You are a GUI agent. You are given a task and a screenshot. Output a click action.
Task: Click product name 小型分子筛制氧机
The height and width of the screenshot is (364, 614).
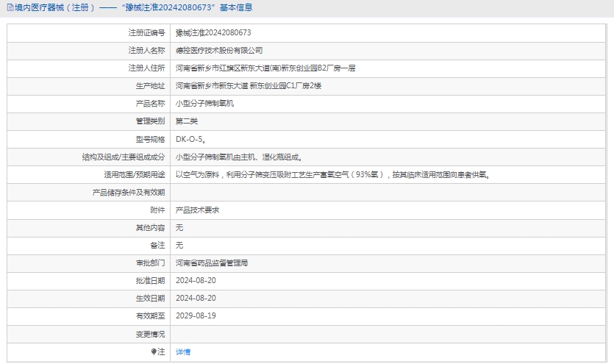[x=204, y=104]
